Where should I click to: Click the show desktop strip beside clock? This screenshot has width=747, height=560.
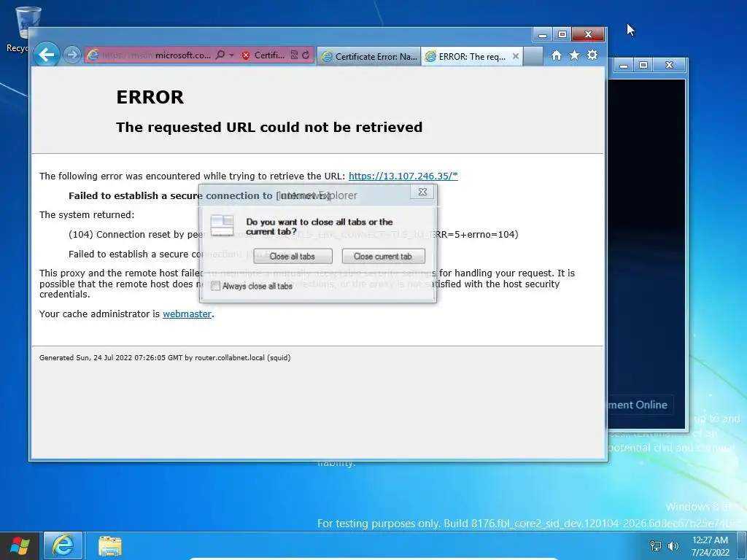point(741,546)
